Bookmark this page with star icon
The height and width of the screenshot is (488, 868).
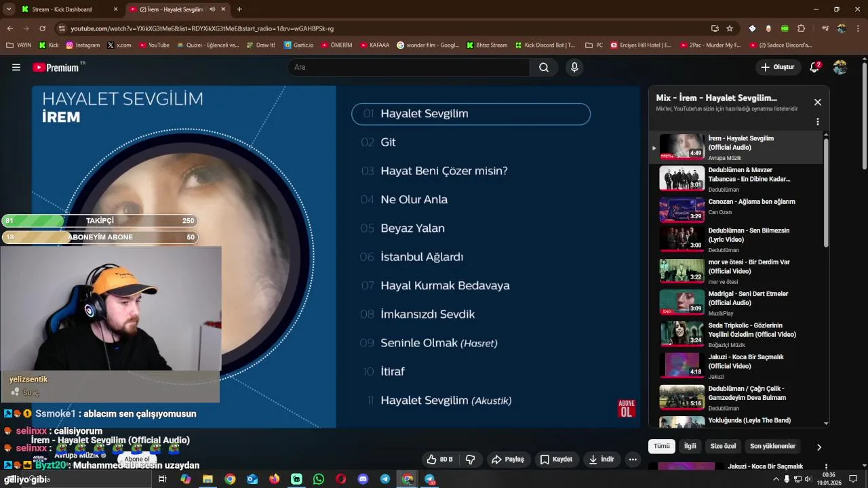730,28
